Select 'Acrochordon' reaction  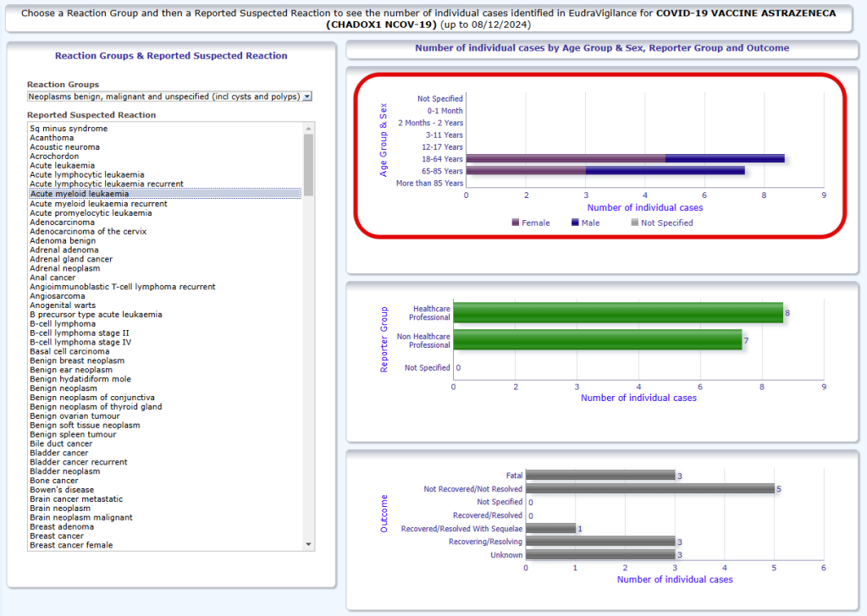[x=54, y=157]
